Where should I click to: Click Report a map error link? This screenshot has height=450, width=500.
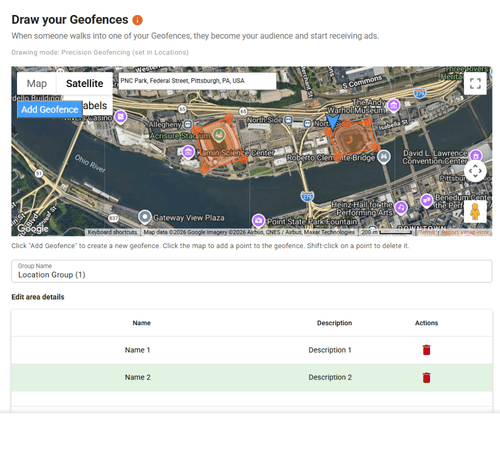click(465, 232)
